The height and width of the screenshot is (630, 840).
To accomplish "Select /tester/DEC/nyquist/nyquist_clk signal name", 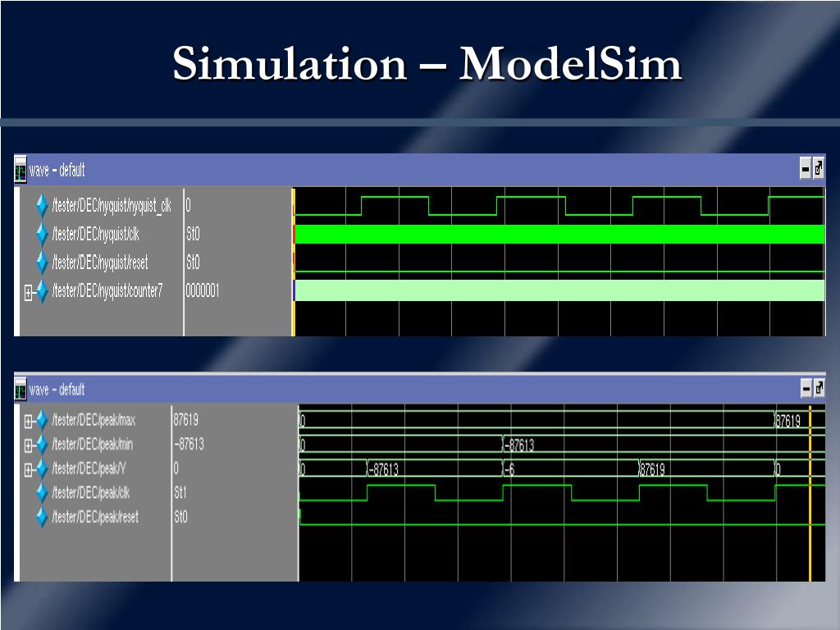I will (112, 206).
